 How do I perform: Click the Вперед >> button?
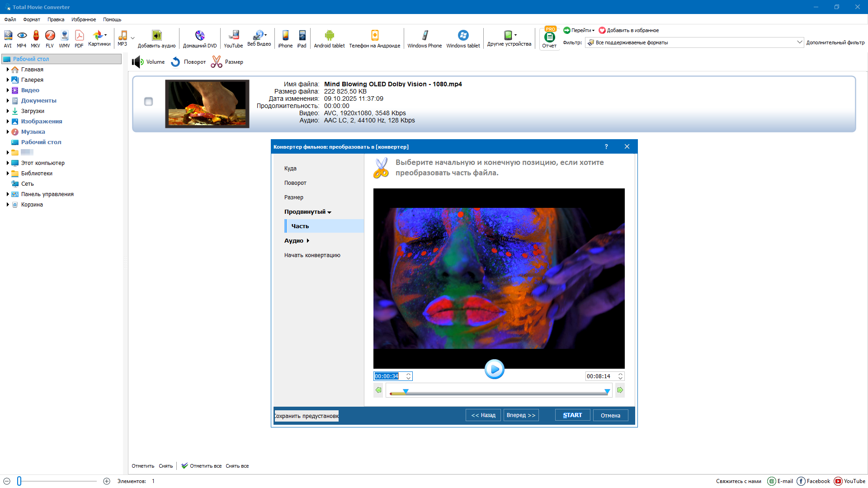[521, 415]
